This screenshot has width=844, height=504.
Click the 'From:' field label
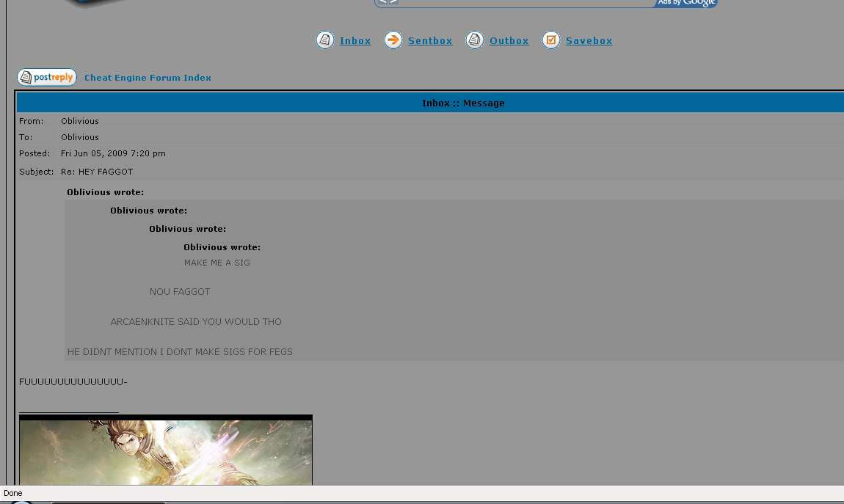32,122
